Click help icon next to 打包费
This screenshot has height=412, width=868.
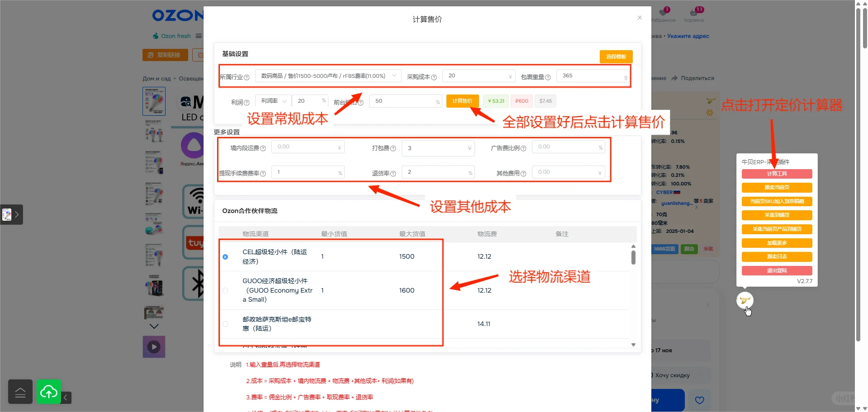pyautogui.click(x=393, y=148)
